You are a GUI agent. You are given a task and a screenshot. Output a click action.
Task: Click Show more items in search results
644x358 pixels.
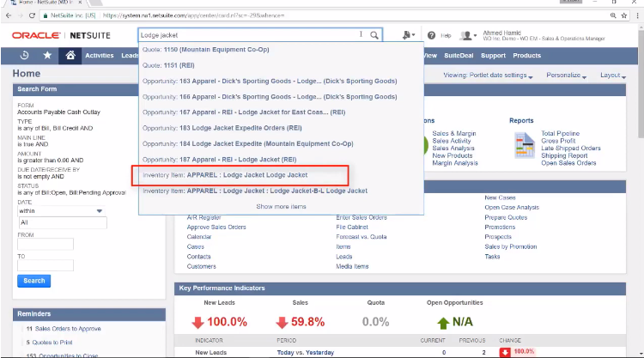tap(282, 207)
